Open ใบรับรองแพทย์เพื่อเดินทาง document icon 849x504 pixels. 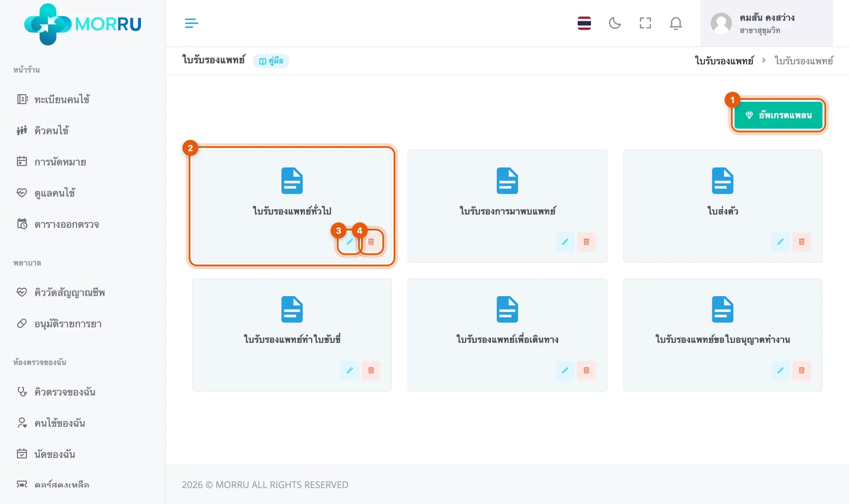pos(507,309)
